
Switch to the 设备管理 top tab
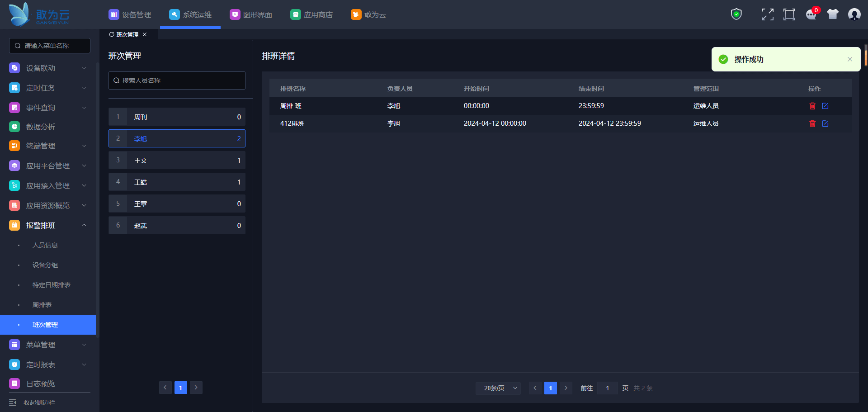pyautogui.click(x=130, y=14)
